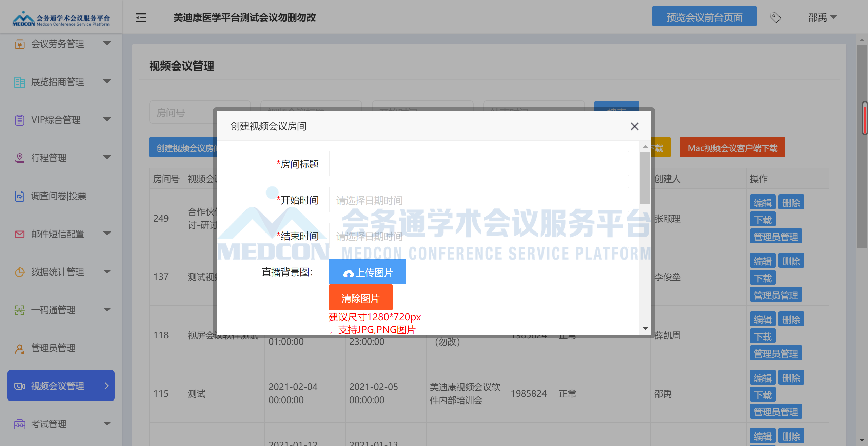Image resolution: width=868 pixels, height=446 pixels.
Task: Click the 考试管理 icon in the sidebar
Action: point(20,424)
